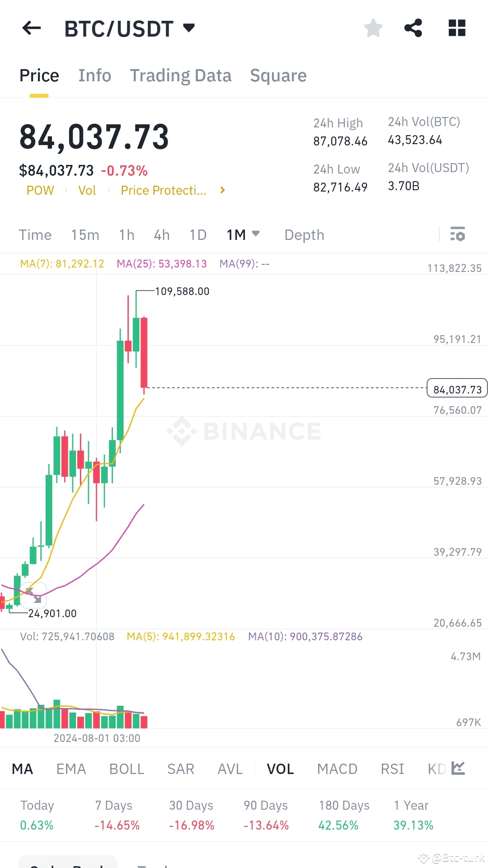Toggle the Vol label overlay
Screen dimensions: 488x868
tap(87, 190)
